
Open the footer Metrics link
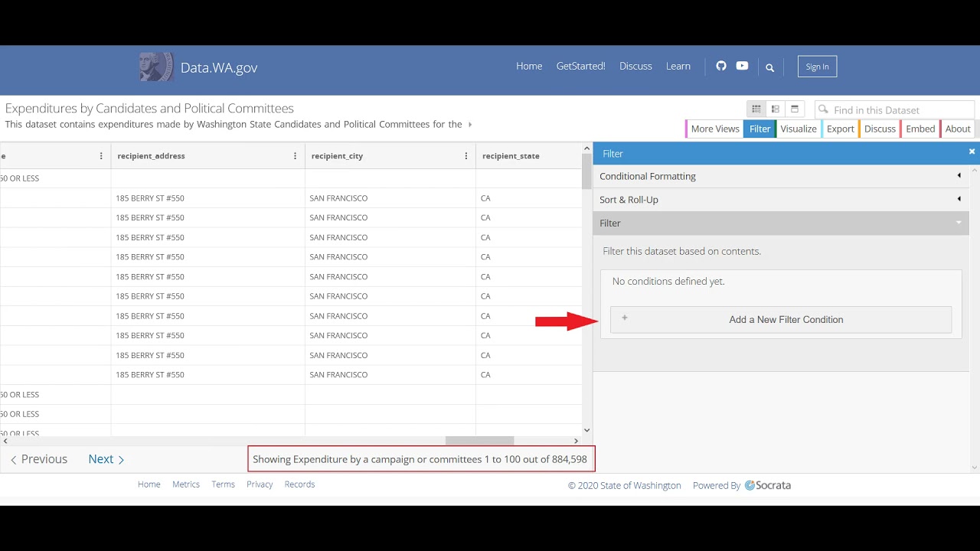186,484
